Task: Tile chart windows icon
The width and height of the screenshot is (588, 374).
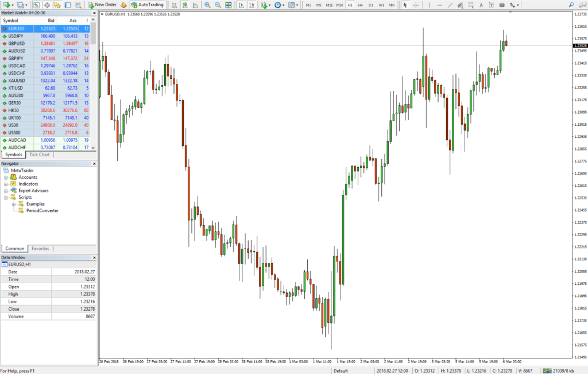Action: [229, 5]
